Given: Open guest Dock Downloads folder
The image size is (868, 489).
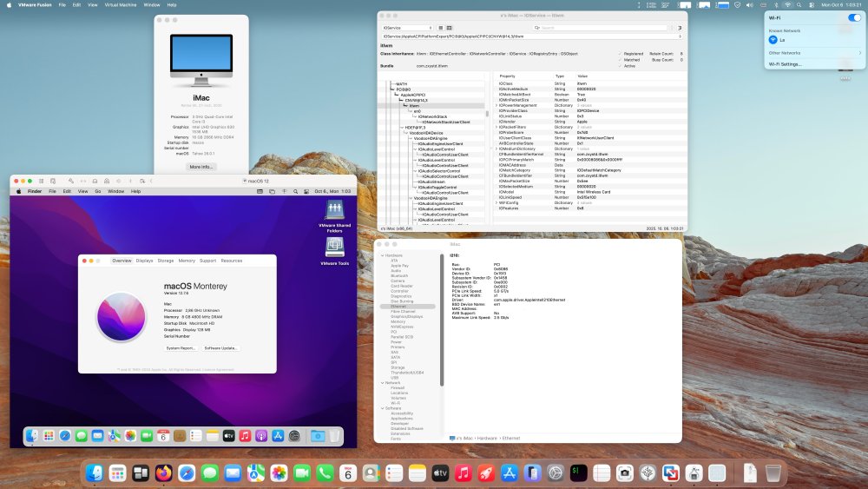Looking at the screenshot, I should (318, 436).
